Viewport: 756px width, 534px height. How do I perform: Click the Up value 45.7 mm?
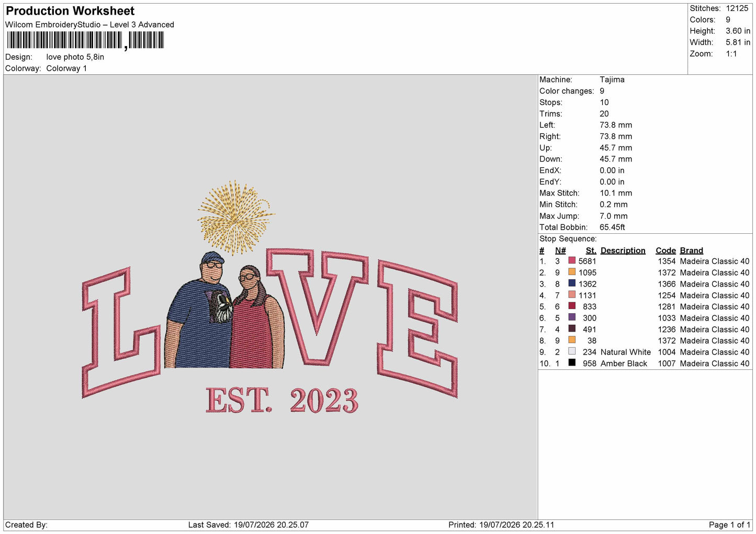[616, 147]
